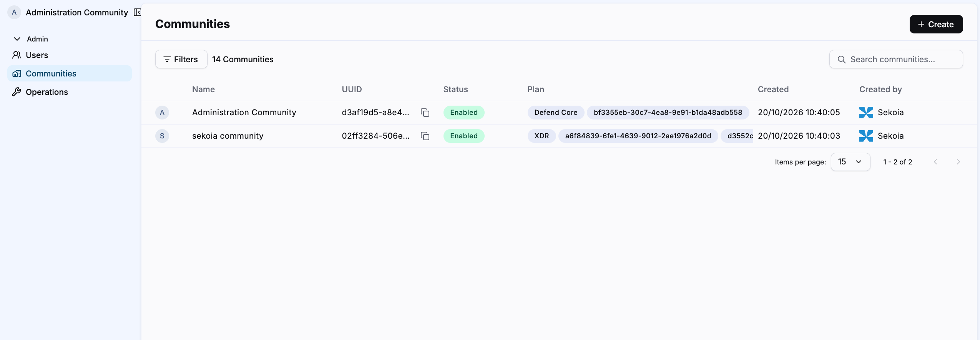The height and width of the screenshot is (340, 980).
Task: Click the bf3355eb plan ID tag
Action: pos(668,113)
